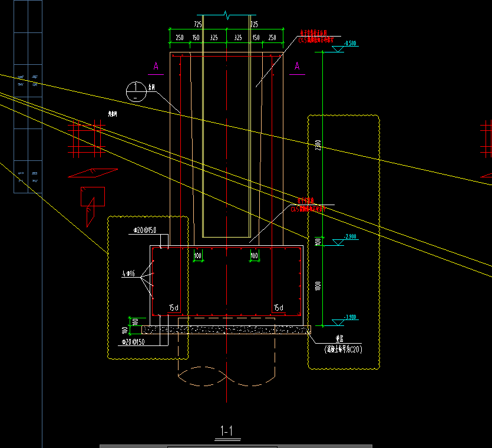Click the left "150" dimension text
The image size is (492, 448).
click(x=196, y=38)
